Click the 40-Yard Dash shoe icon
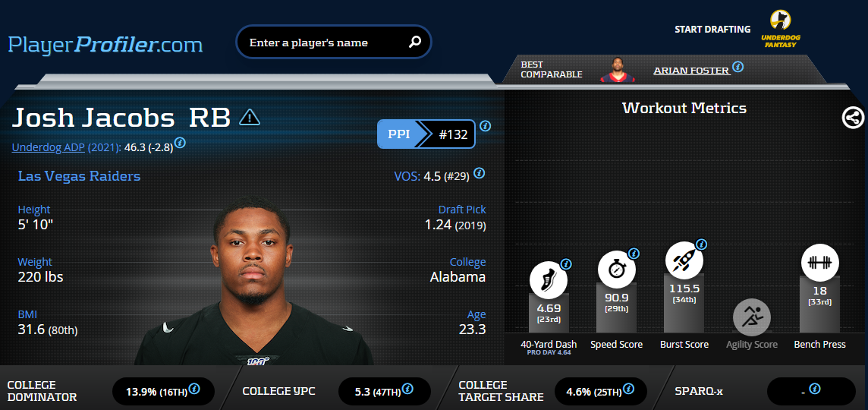 click(x=549, y=280)
